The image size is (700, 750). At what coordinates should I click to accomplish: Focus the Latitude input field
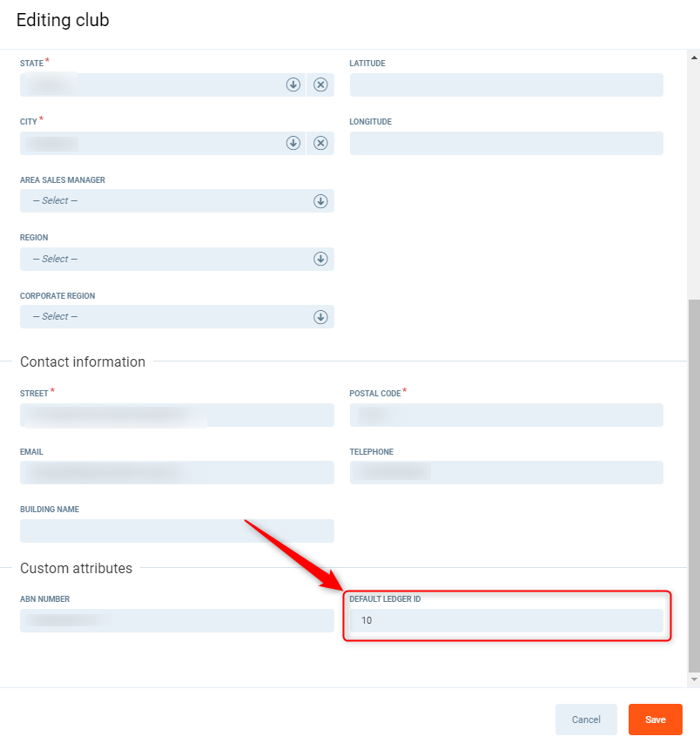[x=506, y=84]
